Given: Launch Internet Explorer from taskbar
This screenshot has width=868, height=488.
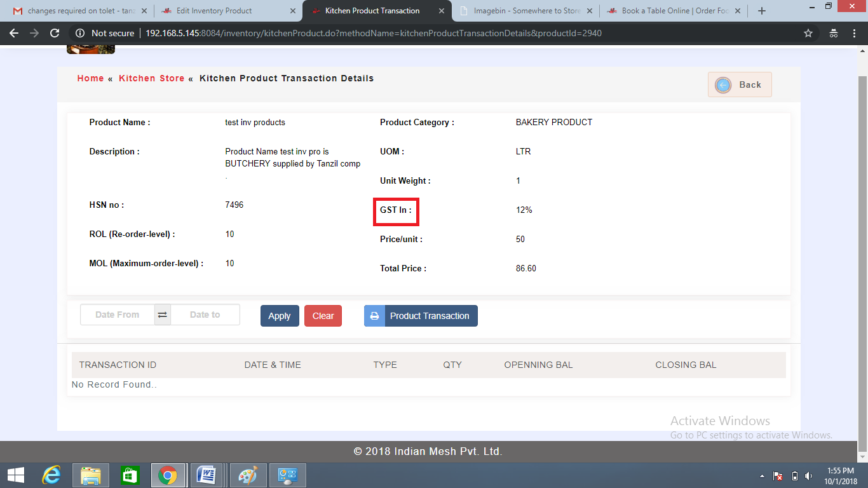Looking at the screenshot, I should coord(51,475).
